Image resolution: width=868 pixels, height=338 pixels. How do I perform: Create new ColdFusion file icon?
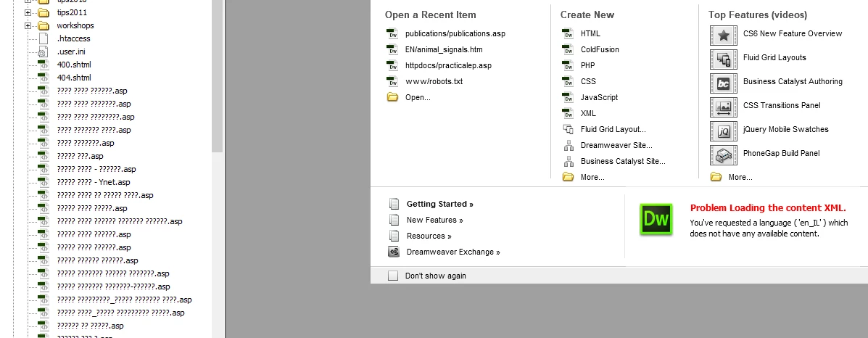point(568,49)
